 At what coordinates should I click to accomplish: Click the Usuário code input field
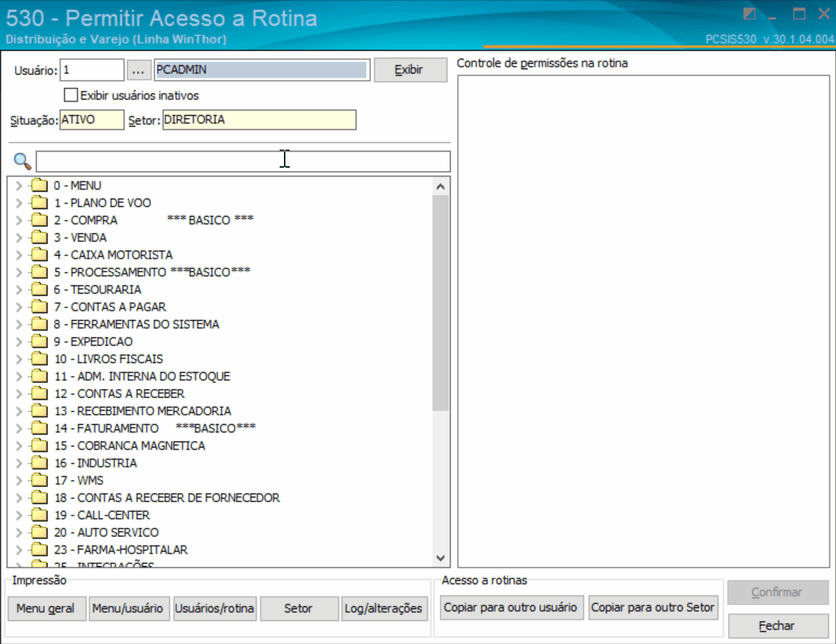92,70
